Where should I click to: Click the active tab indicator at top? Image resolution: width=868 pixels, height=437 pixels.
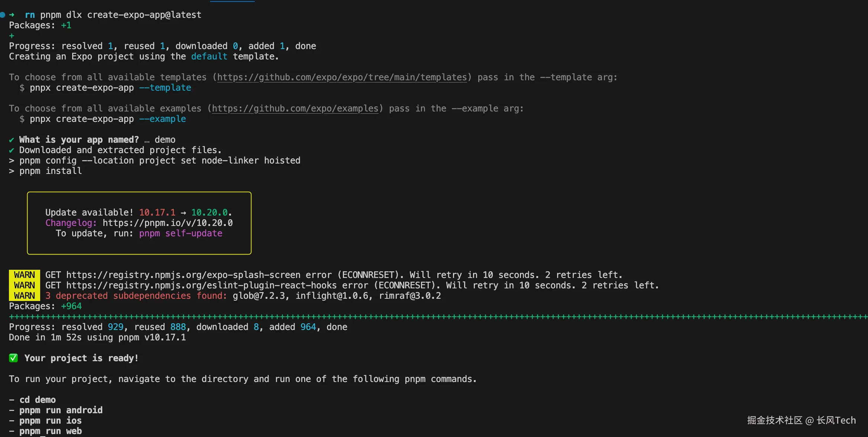tap(232, 1)
